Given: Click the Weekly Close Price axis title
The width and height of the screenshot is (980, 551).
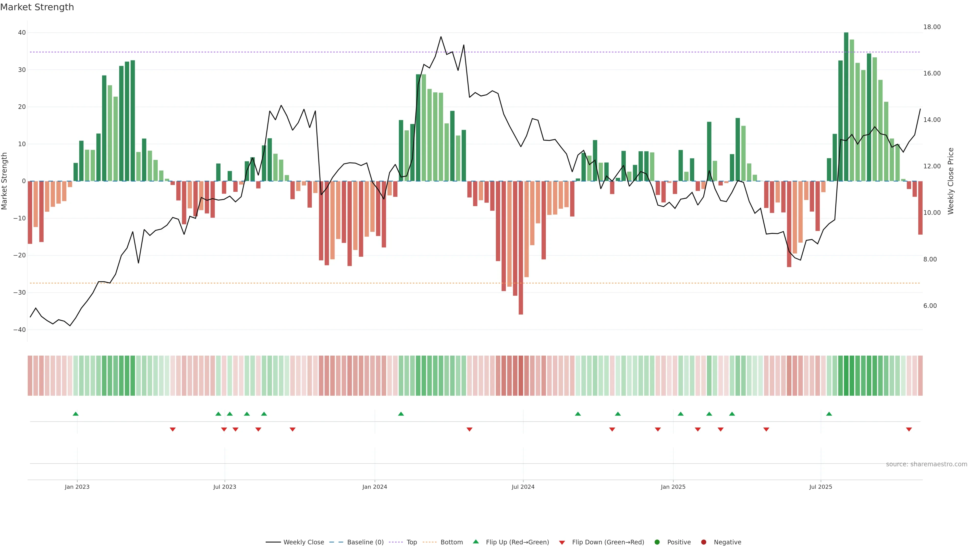Looking at the screenshot, I should [x=951, y=181].
